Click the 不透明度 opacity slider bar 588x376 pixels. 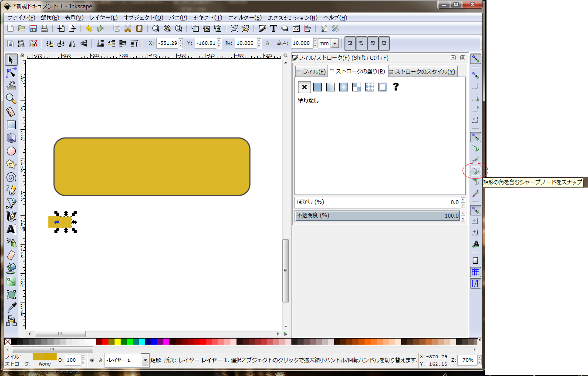click(377, 216)
